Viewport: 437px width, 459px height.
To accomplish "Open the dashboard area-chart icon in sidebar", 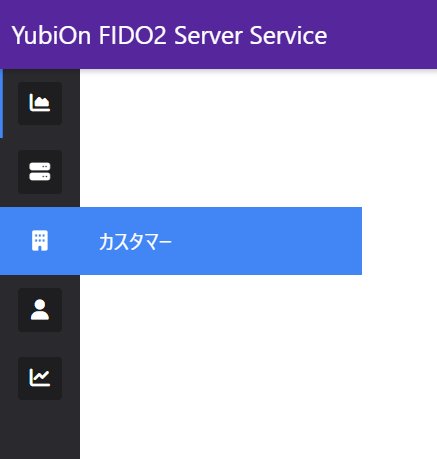I will click(x=40, y=103).
